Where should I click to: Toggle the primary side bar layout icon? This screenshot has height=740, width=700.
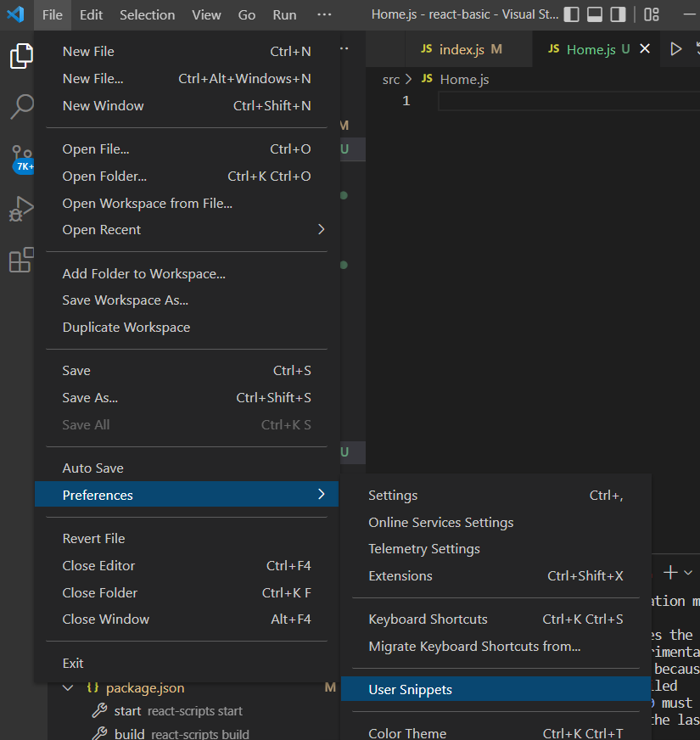[x=571, y=14]
